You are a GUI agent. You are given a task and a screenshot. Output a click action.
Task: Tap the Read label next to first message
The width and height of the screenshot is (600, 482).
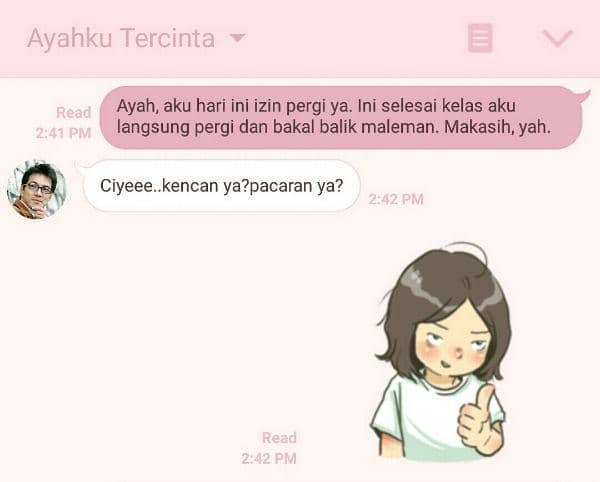tap(73, 112)
